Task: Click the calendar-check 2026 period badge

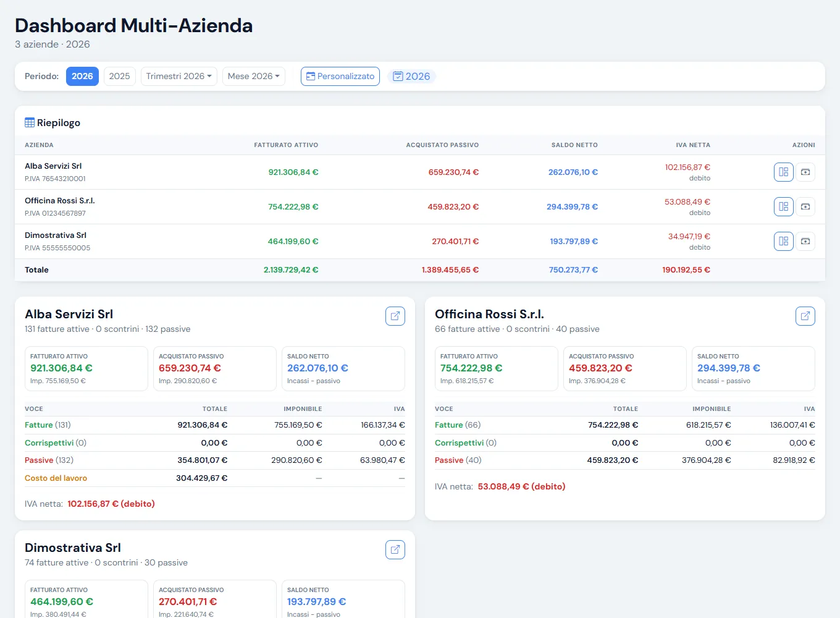Action: coord(411,76)
